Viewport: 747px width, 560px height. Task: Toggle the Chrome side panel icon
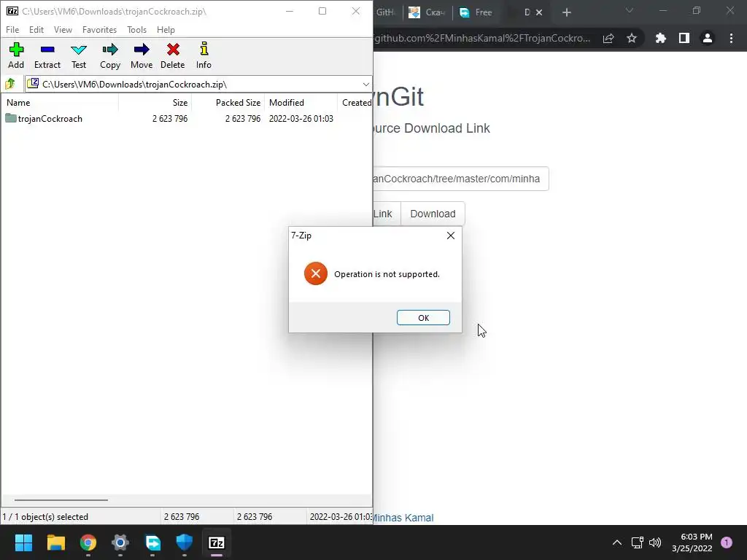pyautogui.click(x=684, y=38)
